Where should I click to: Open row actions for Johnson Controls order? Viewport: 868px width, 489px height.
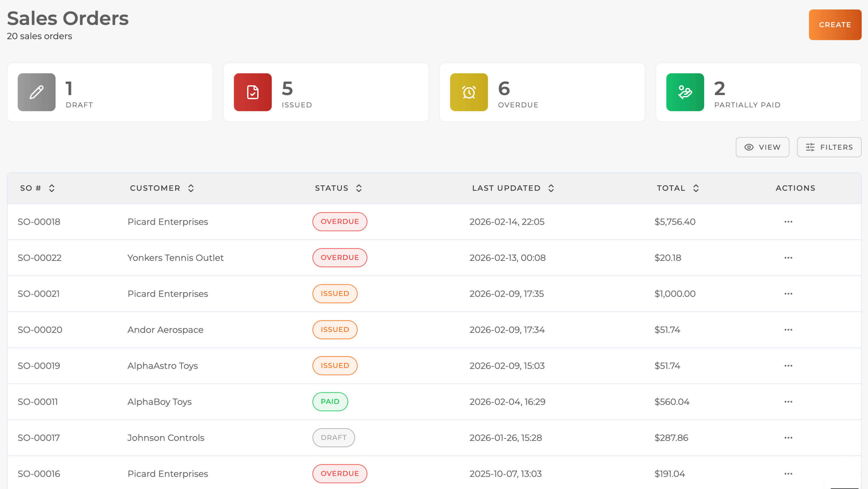788,438
